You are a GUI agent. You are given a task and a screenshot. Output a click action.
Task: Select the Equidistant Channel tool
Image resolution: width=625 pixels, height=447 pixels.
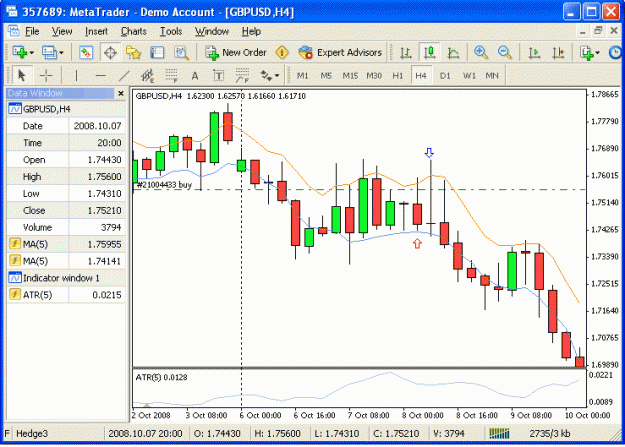pos(147,75)
